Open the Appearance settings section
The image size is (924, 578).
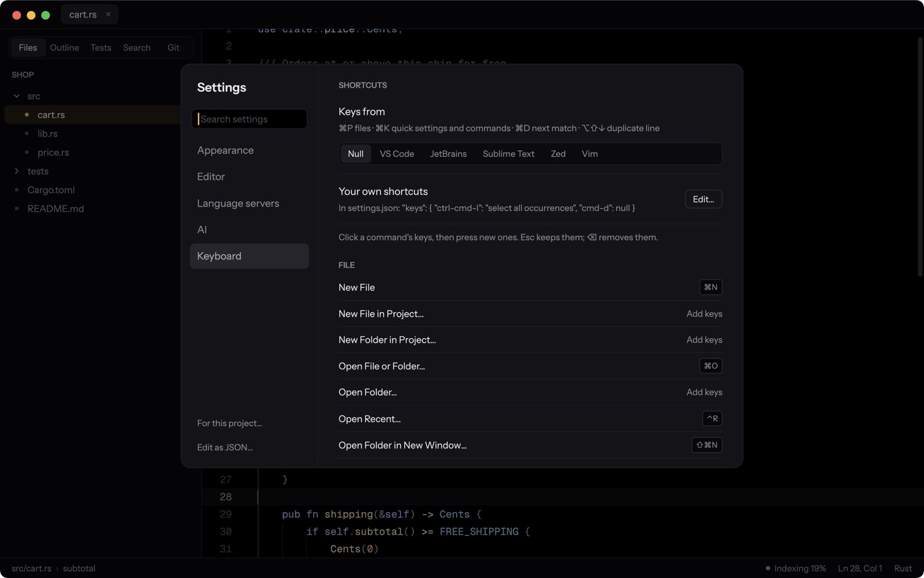point(249,150)
